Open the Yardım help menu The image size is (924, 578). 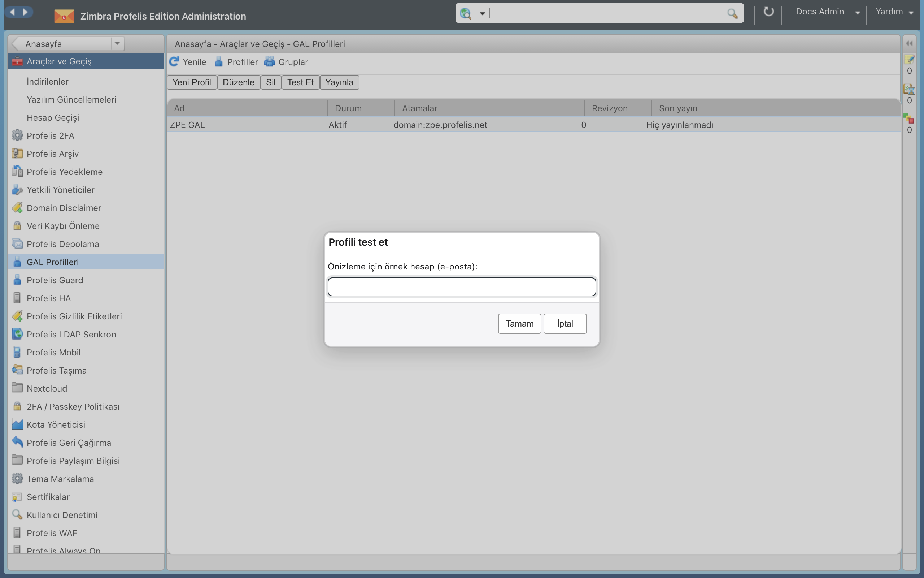point(894,12)
